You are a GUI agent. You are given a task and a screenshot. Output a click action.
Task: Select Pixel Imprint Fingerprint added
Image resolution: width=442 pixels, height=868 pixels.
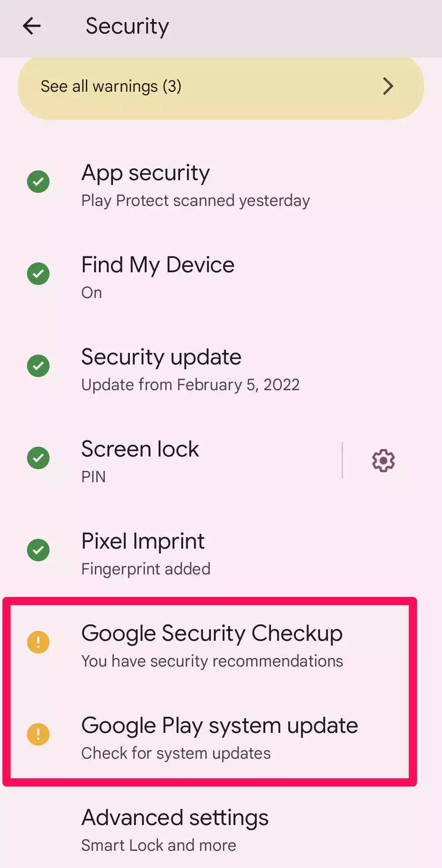pyautogui.click(x=221, y=554)
